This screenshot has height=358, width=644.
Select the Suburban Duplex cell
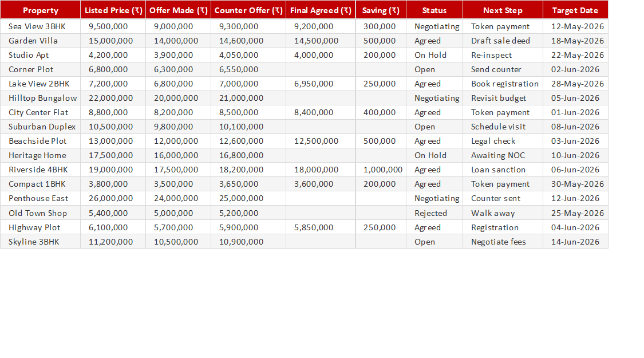pos(40,127)
